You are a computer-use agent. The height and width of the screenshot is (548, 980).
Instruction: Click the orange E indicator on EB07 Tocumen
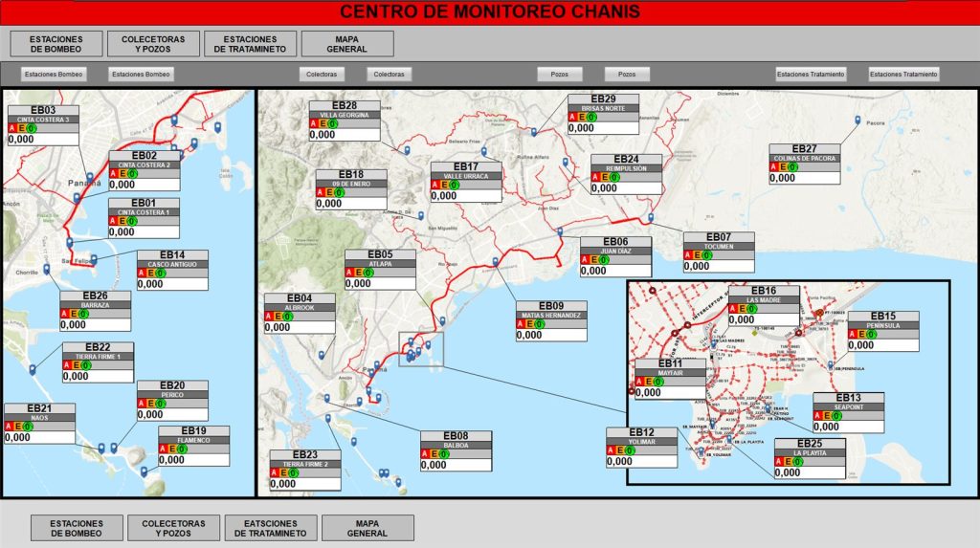[697, 255]
